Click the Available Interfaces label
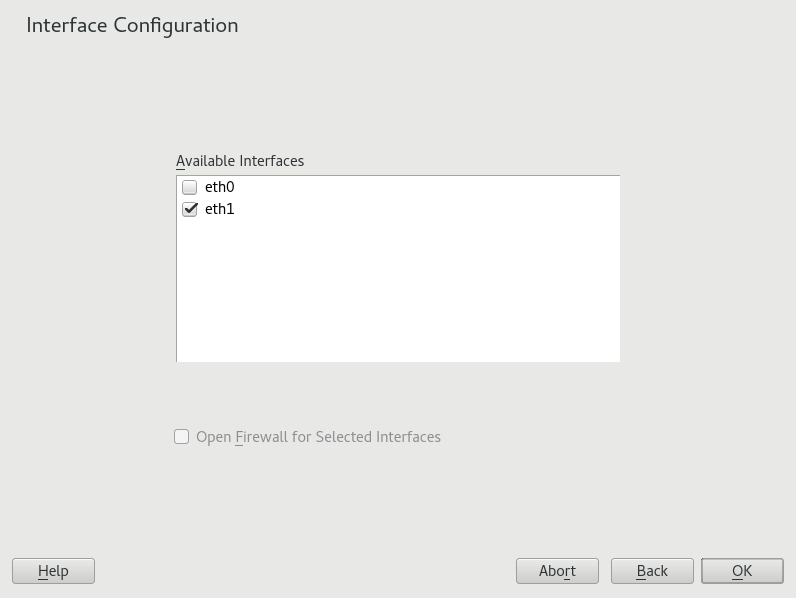This screenshot has height=598, width=796. (240, 161)
